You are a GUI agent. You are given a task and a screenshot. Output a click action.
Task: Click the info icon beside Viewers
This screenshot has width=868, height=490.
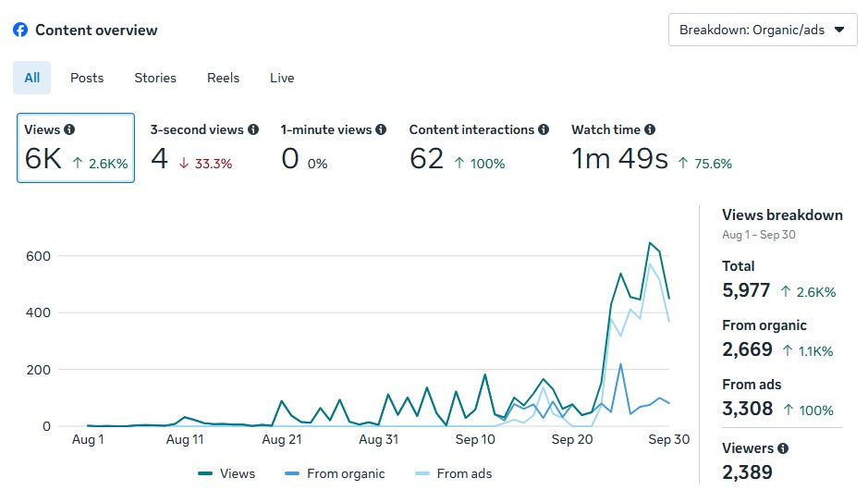783,448
